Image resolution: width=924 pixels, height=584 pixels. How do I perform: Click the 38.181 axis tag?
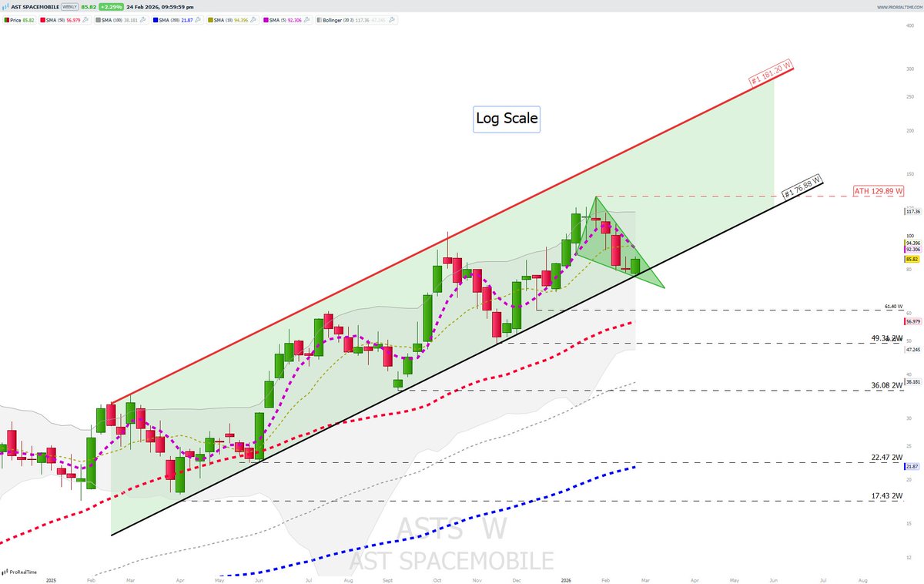[x=912, y=381]
